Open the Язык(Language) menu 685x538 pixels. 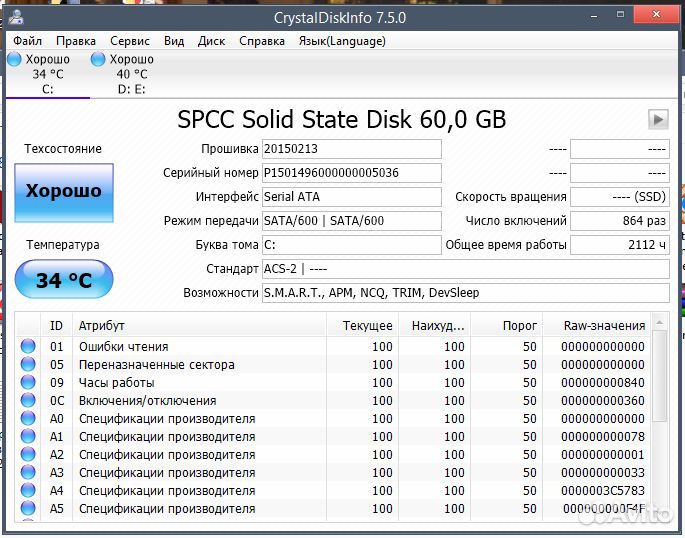pyautogui.click(x=342, y=41)
